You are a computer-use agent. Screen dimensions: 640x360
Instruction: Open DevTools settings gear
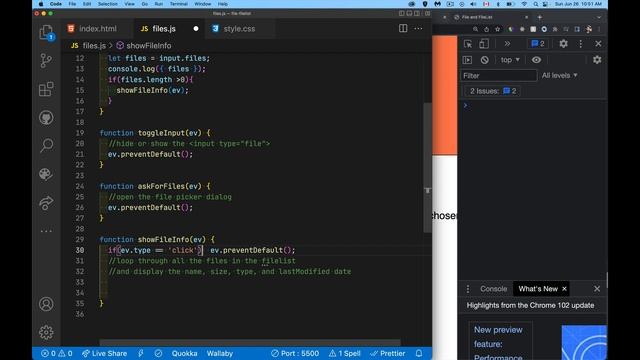[564, 44]
